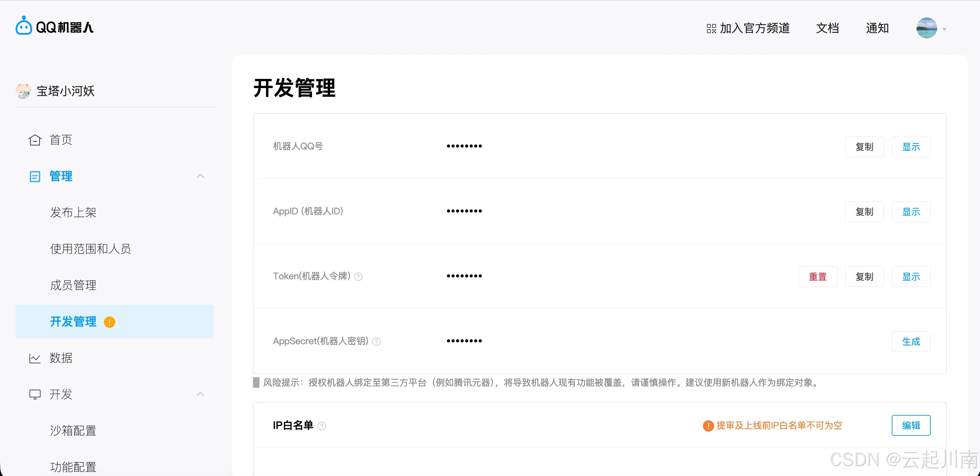Screen dimensions: 980x476
Task: Collapse the 开发 section chevron
Action: point(200,394)
